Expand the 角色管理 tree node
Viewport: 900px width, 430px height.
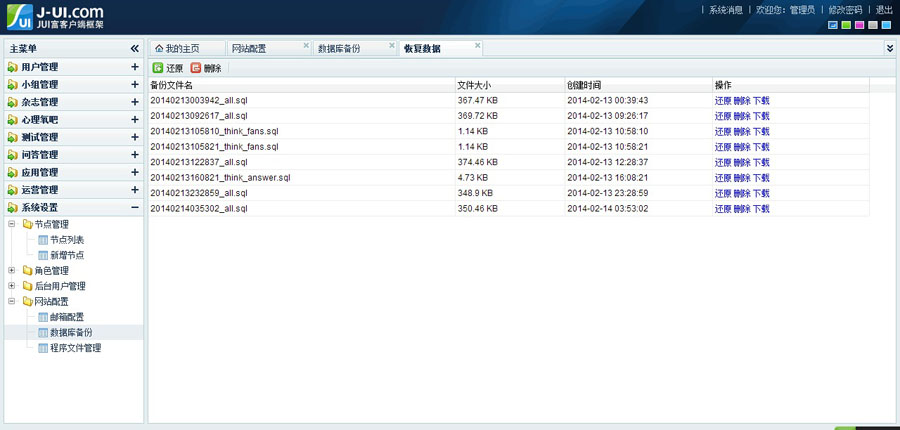point(12,270)
